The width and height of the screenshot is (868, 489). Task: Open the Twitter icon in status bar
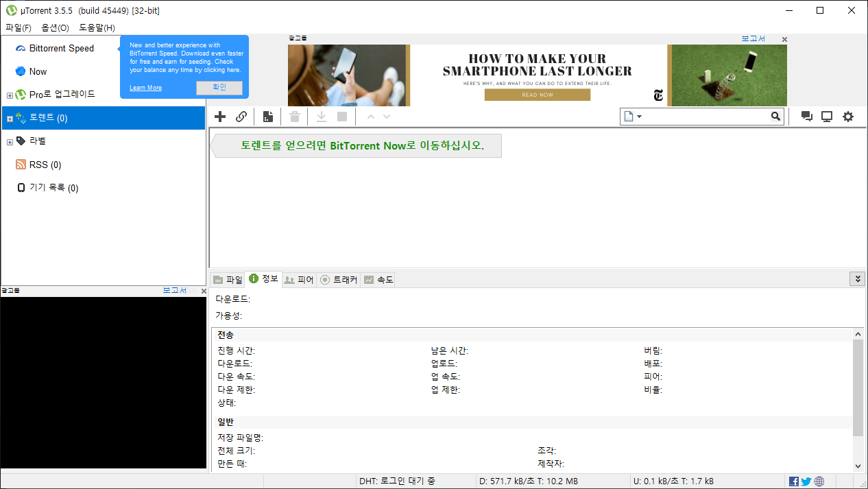pos(806,481)
